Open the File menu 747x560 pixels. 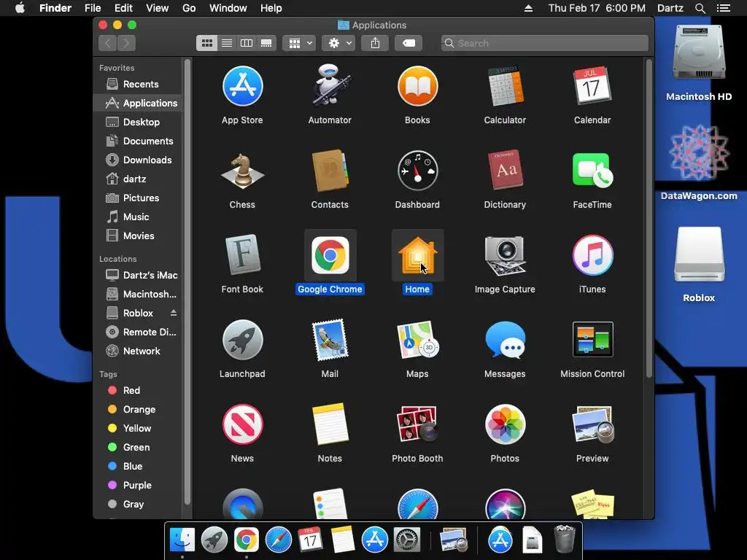coord(93,8)
